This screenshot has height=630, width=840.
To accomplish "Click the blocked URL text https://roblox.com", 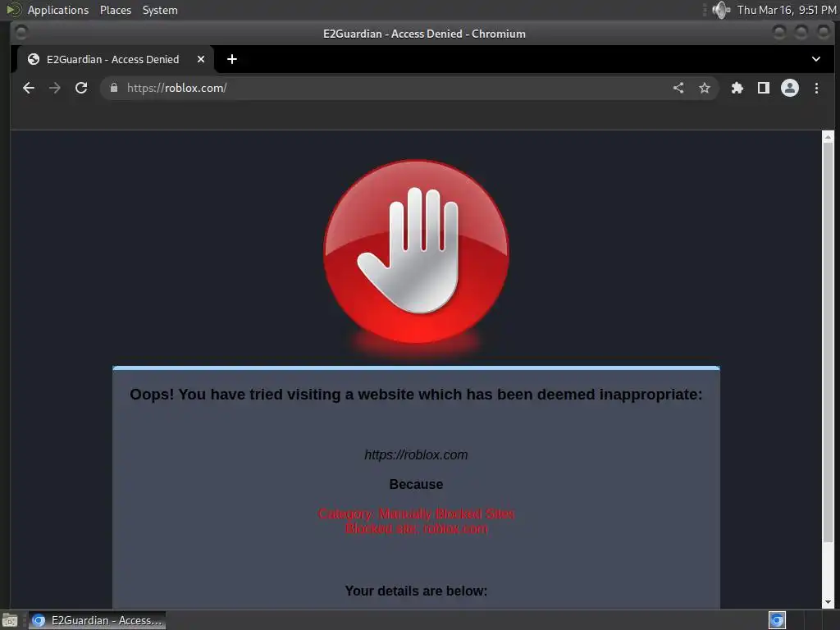I will pos(416,454).
